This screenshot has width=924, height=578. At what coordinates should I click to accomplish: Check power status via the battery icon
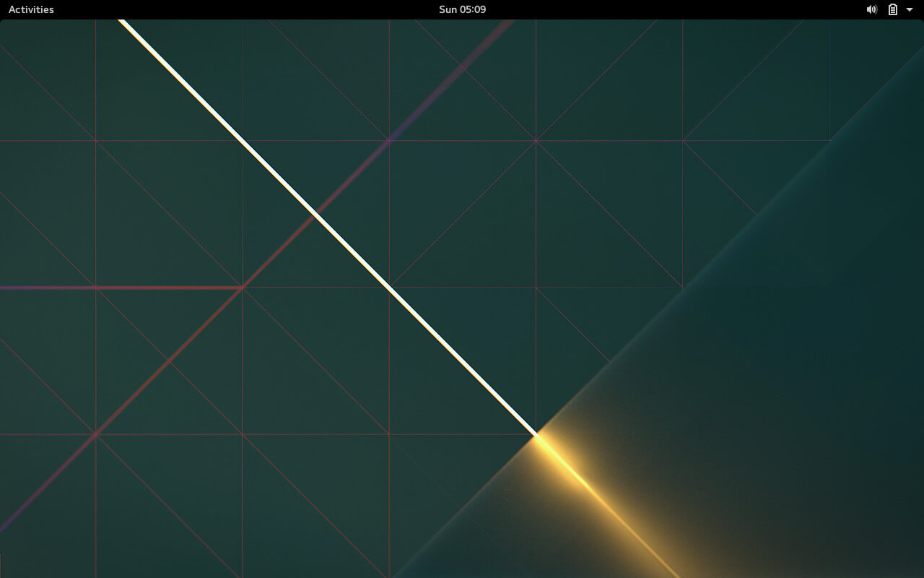(x=893, y=9)
